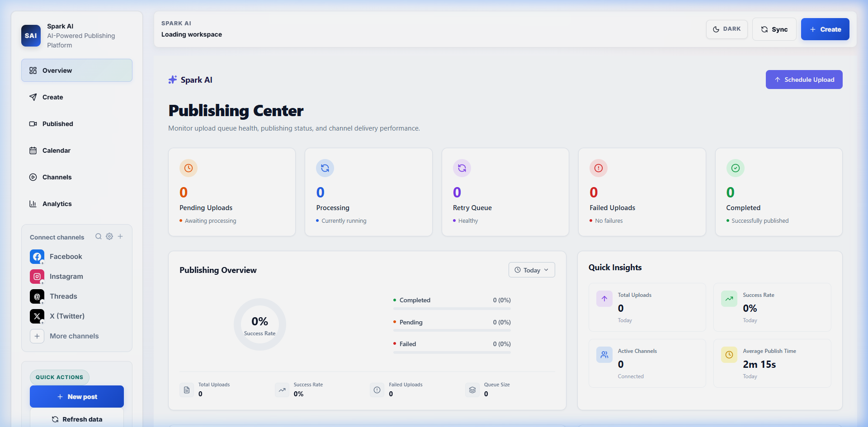
Task: Click the footer Failed Uploads alert icon
Action: pyautogui.click(x=377, y=390)
